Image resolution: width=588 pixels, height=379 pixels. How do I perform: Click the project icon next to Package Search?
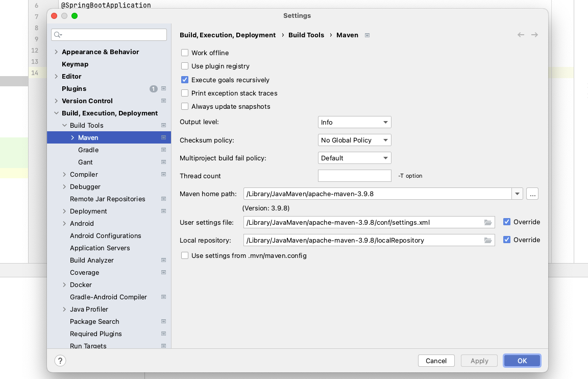[x=163, y=322]
